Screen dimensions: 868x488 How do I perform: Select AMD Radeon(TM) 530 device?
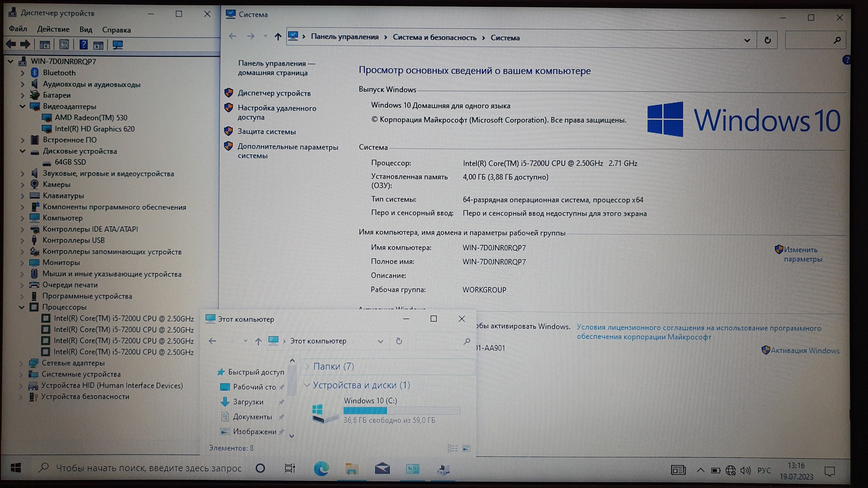[91, 118]
